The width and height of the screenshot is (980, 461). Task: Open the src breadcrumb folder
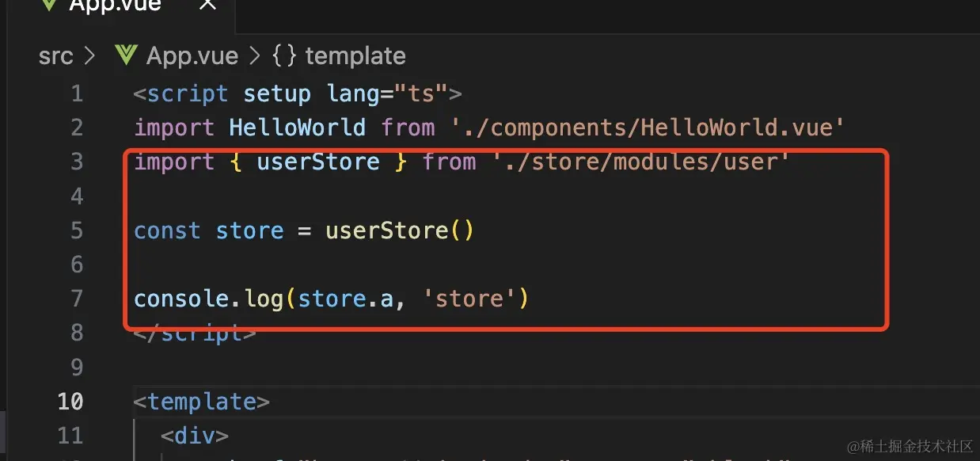(x=55, y=56)
